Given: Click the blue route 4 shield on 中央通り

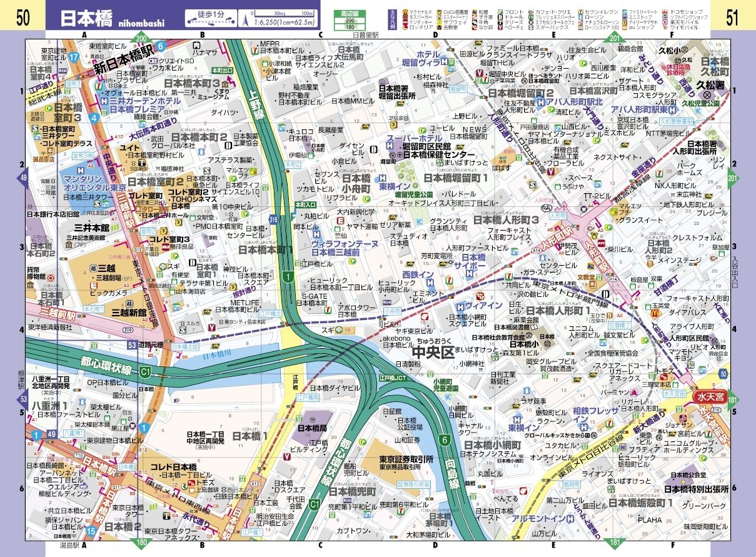Looking at the screenshot, I should (x=94, y=117).
